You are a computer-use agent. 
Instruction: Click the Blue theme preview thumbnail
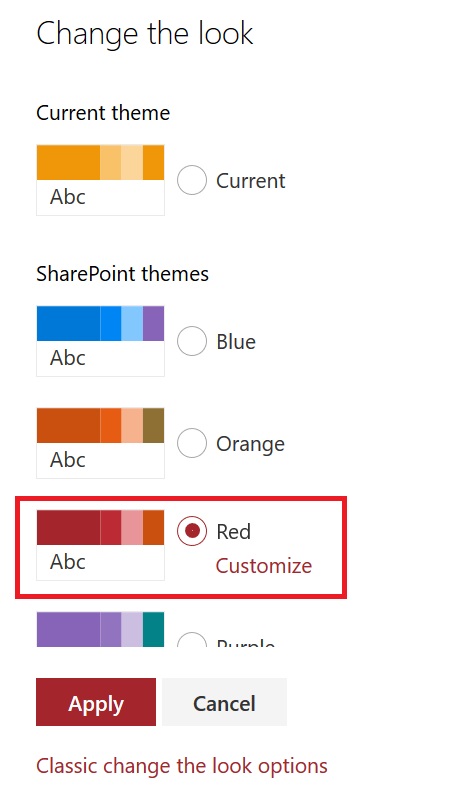click(x=101, y=341)
